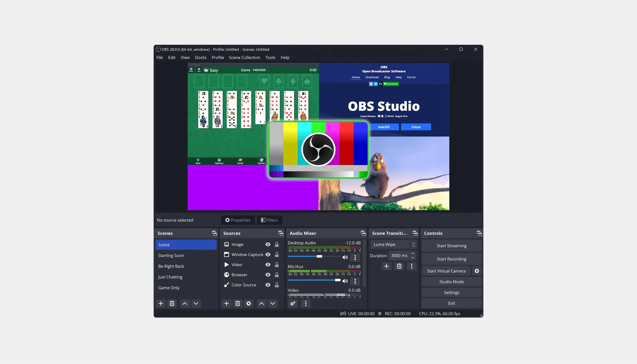
Task: Open the Scene Collection menu
Action: [x=244, y=57]
